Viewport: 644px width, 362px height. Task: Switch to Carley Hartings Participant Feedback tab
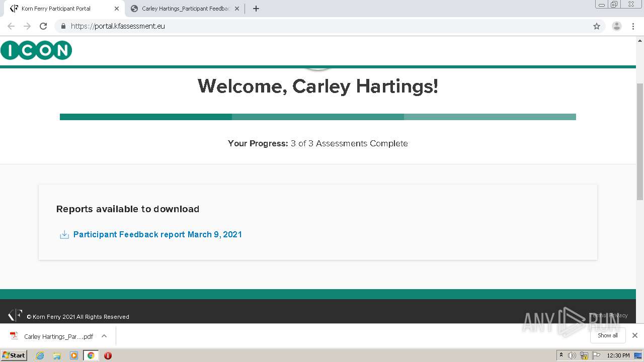pos(185,9)
